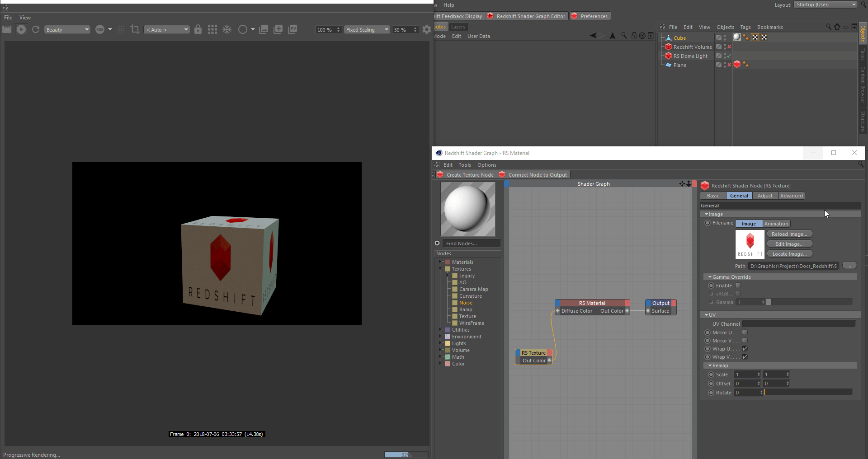The width and height of the screenshot is (868, 459).
Task: Click the Redshift material tag on Plane
Action: point(737,65)
